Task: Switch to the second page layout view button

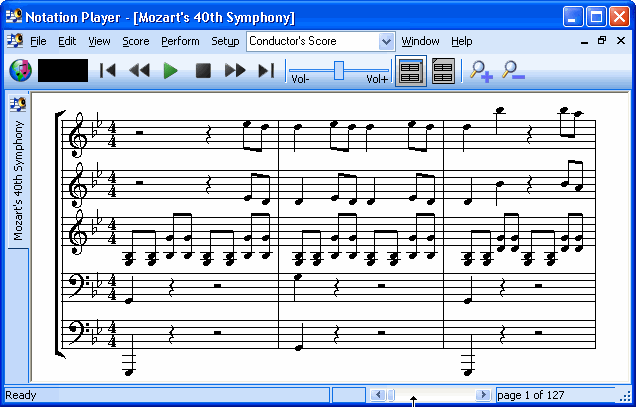Action: click(x=443, y=70)
